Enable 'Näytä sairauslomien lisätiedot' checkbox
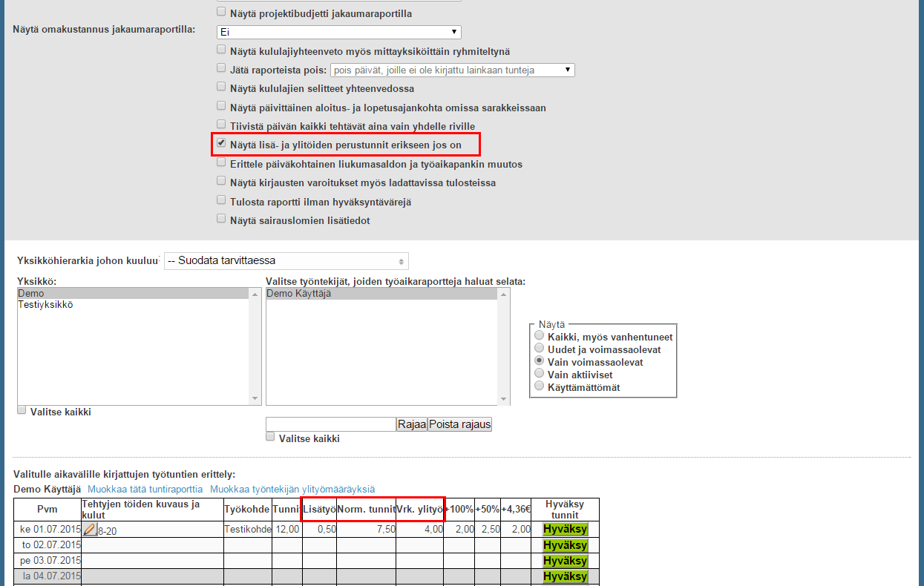 point(221,219)
